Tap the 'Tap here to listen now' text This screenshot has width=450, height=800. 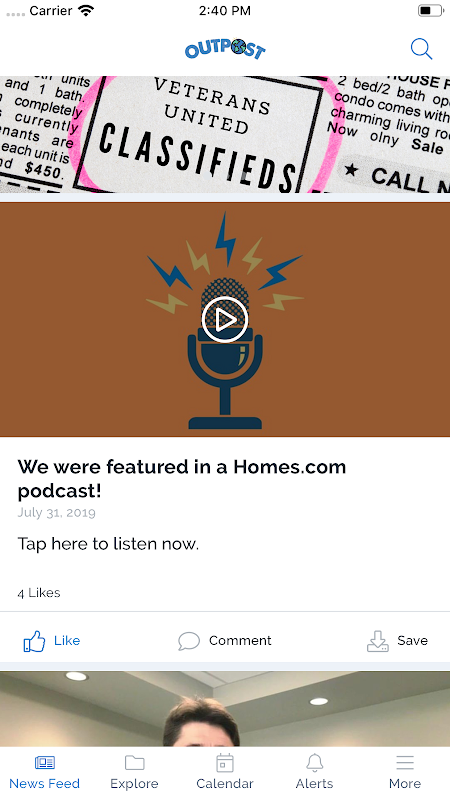pos(108,544)
